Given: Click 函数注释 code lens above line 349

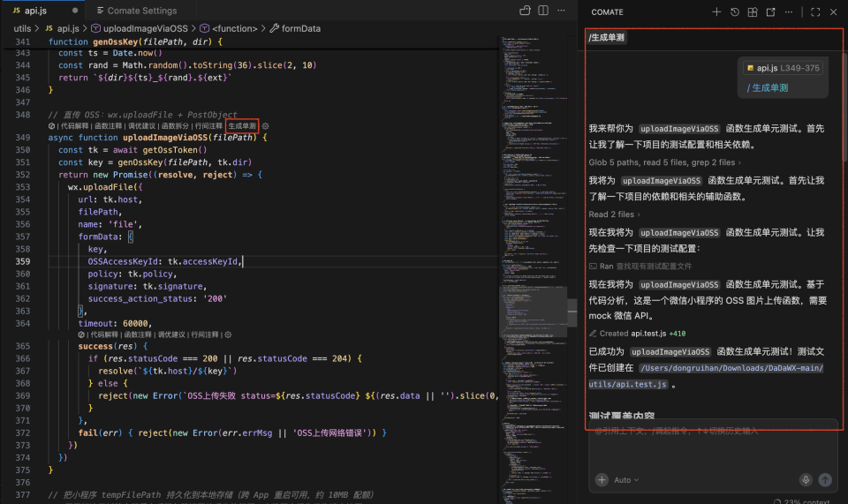Looking at the screenshot, I should coord(108,126).
